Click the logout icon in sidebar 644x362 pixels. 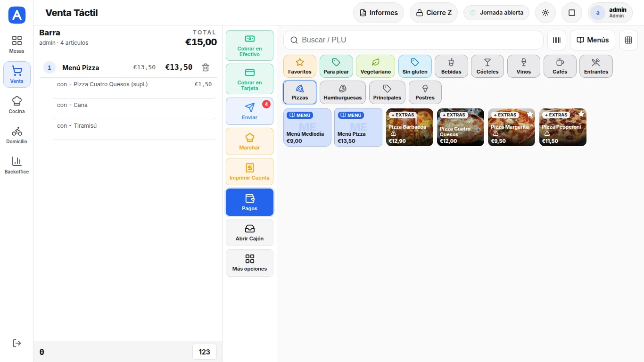point(17,343)
